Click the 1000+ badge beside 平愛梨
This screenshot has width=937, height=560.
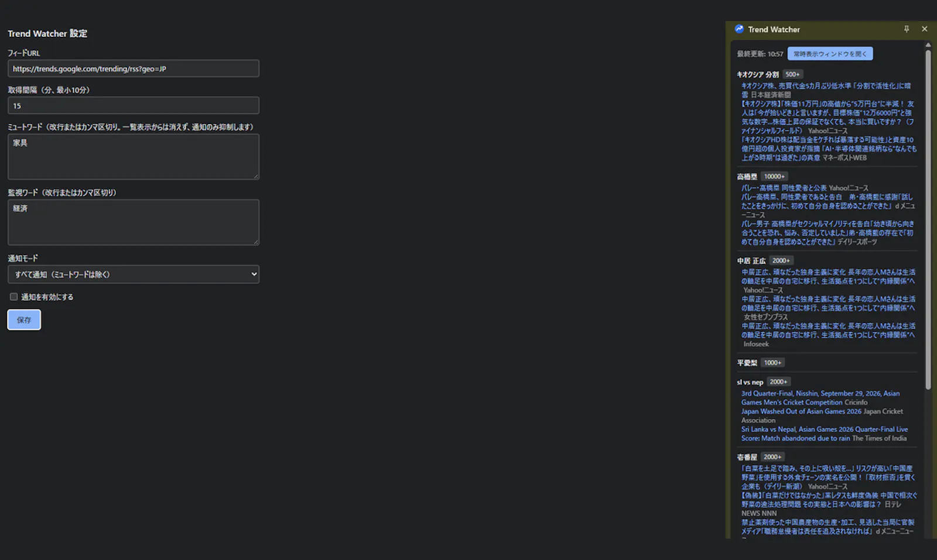[772, 363]
